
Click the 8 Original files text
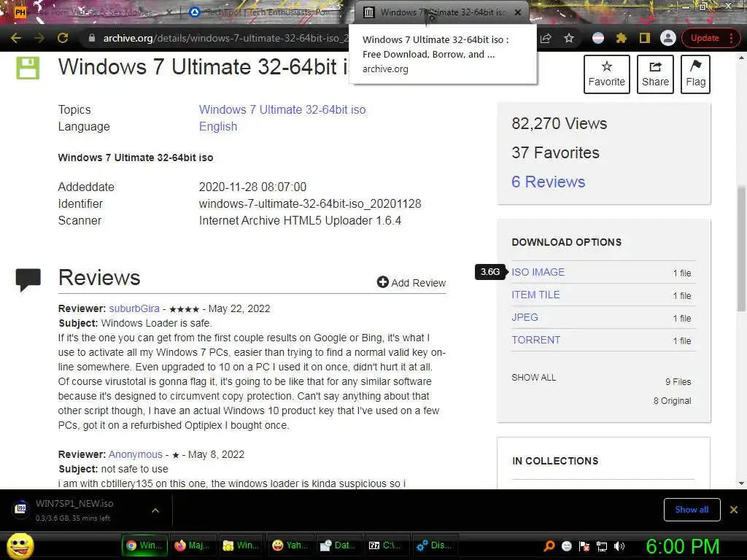672,401
